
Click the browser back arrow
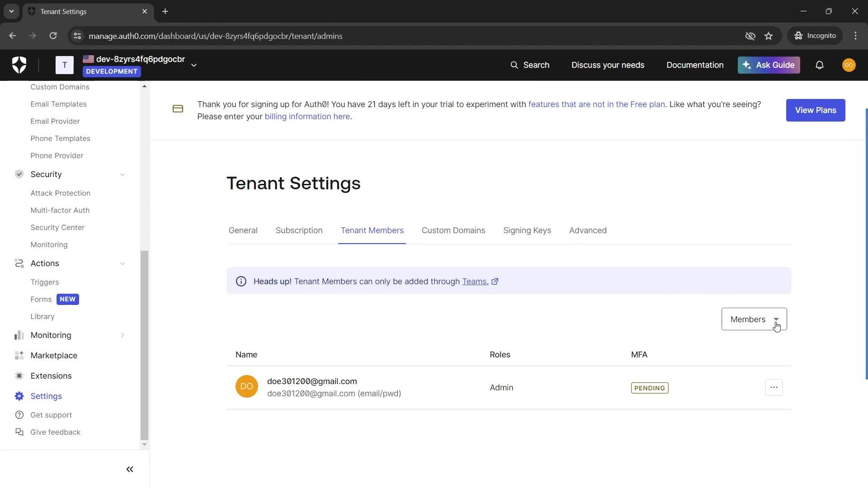pos(13,36)
